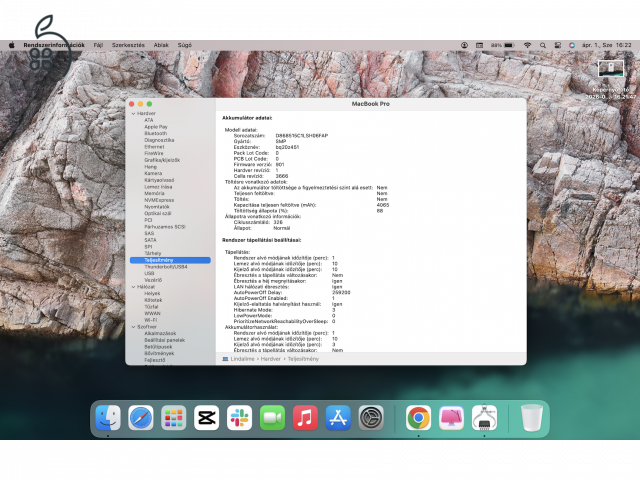Select SATA in the sidebar
The width and height of the screenshot is (640, 480).
150,240
